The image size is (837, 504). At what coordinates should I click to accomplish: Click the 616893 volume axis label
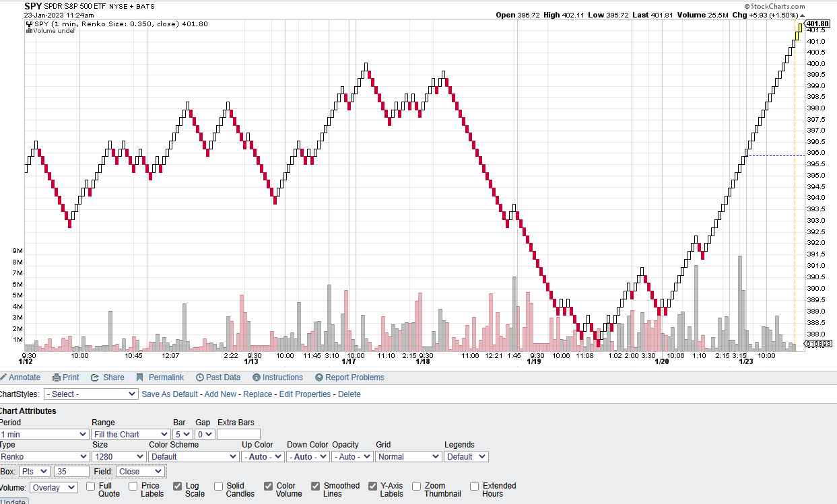[x=819, y=343]
